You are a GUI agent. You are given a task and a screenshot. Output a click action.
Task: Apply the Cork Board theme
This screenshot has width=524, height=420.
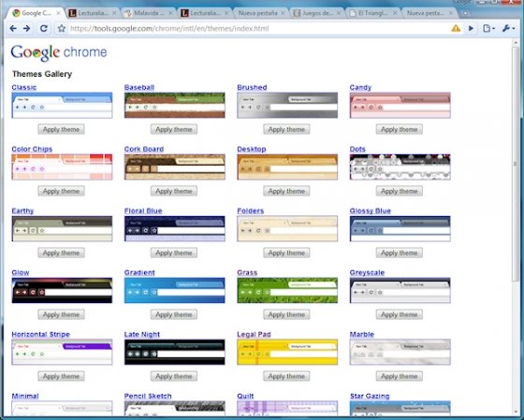pyautogui.click(x=174, y=191)
